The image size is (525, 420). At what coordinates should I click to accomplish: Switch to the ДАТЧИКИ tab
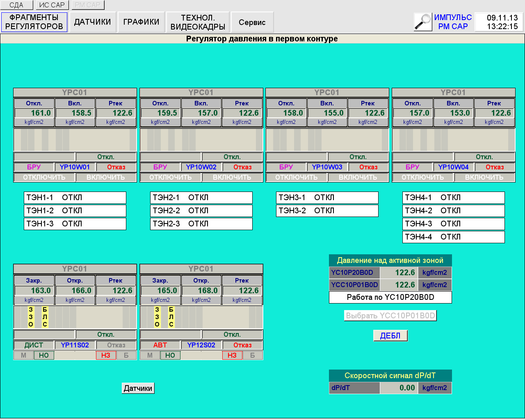click(x=92, y=22)
